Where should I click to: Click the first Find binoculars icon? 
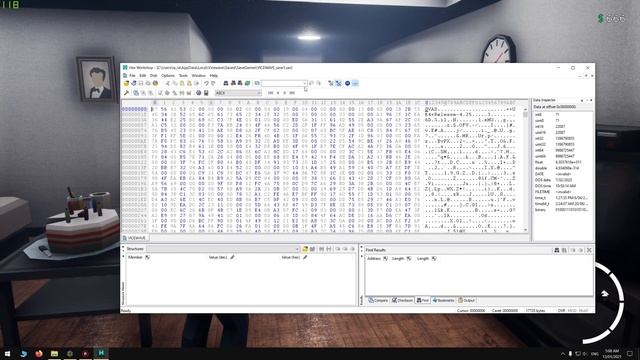click(x=226, y=83)
